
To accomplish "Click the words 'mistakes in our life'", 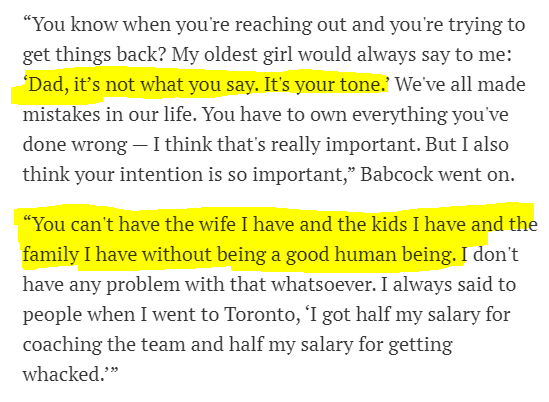I will click(x=108, y=114).
